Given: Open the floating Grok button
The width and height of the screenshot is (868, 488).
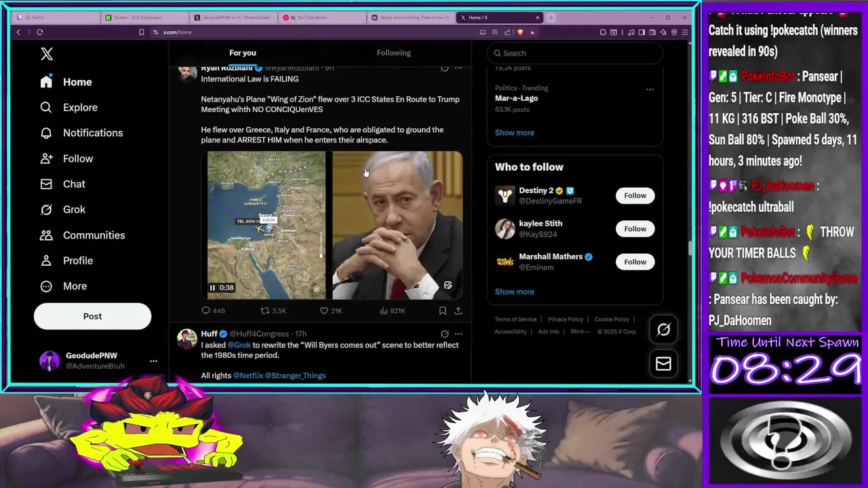Looking at the screenshot, I should 663,329.
